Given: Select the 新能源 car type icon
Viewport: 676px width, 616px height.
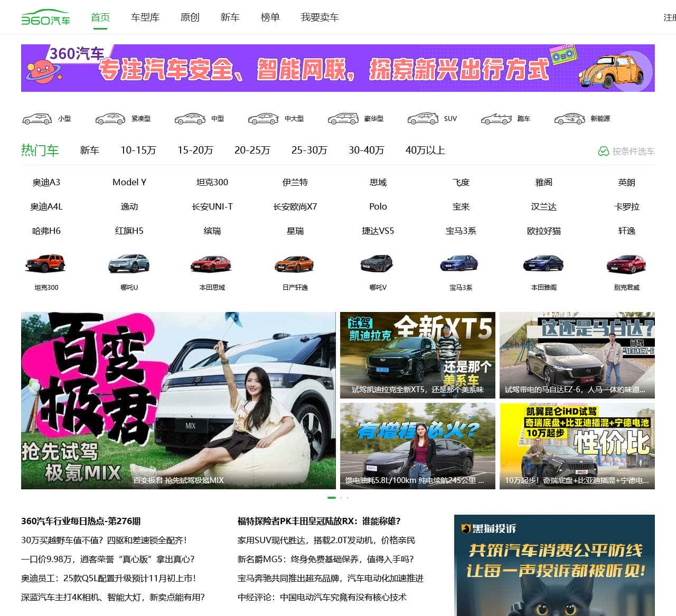Looking at the screenshot, I should [x=569, y=119].
